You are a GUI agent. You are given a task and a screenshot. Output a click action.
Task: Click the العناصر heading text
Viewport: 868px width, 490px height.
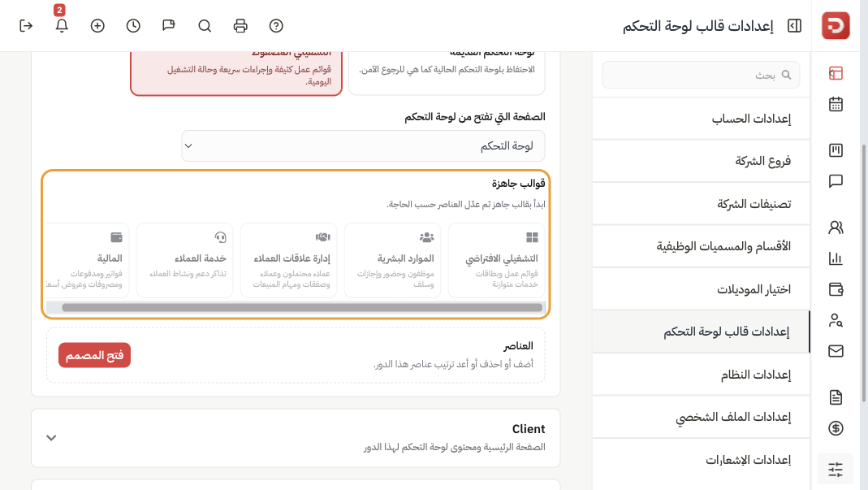tap(518, 346)
